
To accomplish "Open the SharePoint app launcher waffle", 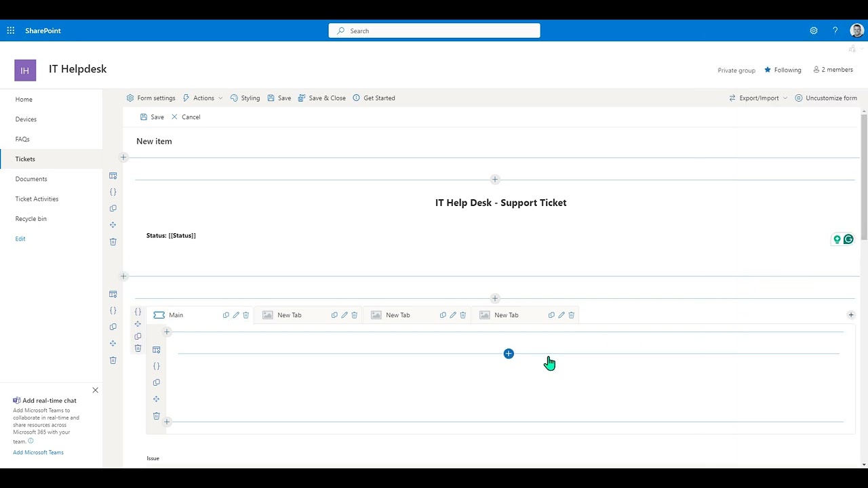I will tap(11, 30).
